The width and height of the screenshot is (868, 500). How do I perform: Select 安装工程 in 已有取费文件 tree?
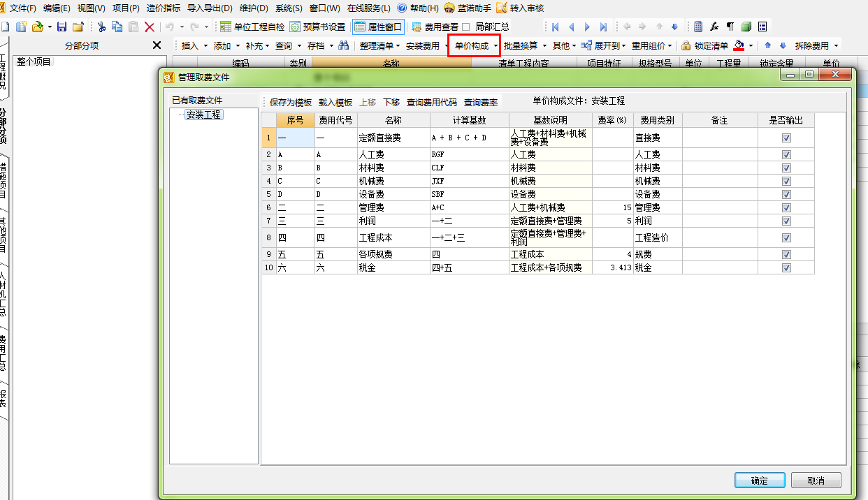[x=204, y=115]
